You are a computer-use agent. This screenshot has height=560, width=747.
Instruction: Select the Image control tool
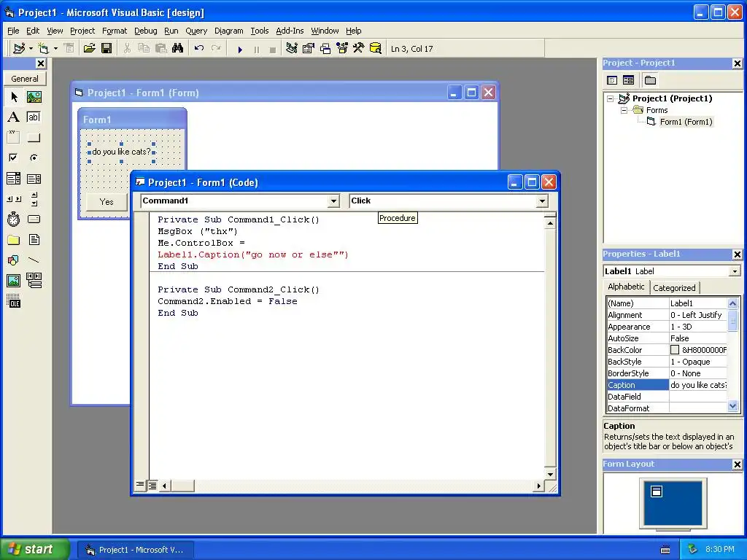click(14, 281)
